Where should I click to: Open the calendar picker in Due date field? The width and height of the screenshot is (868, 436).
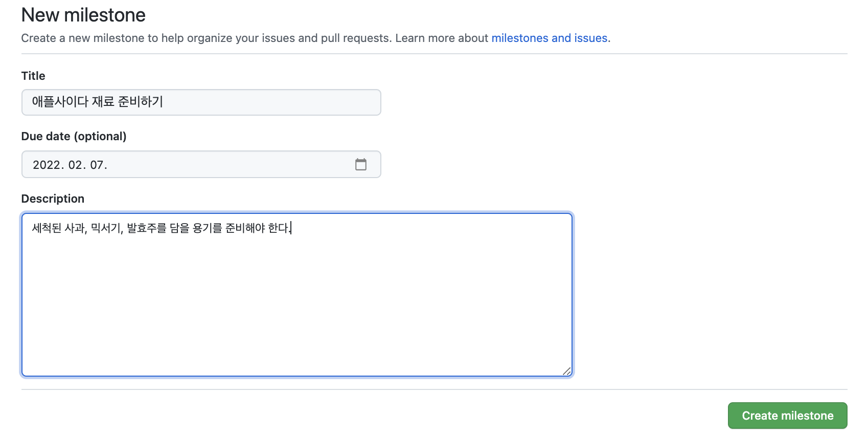coord(361,164)
